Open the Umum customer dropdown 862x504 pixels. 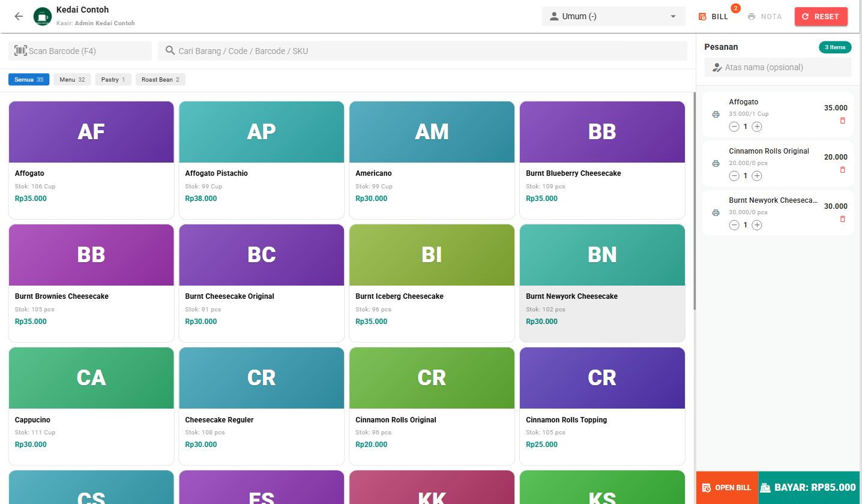click(613, 16)
